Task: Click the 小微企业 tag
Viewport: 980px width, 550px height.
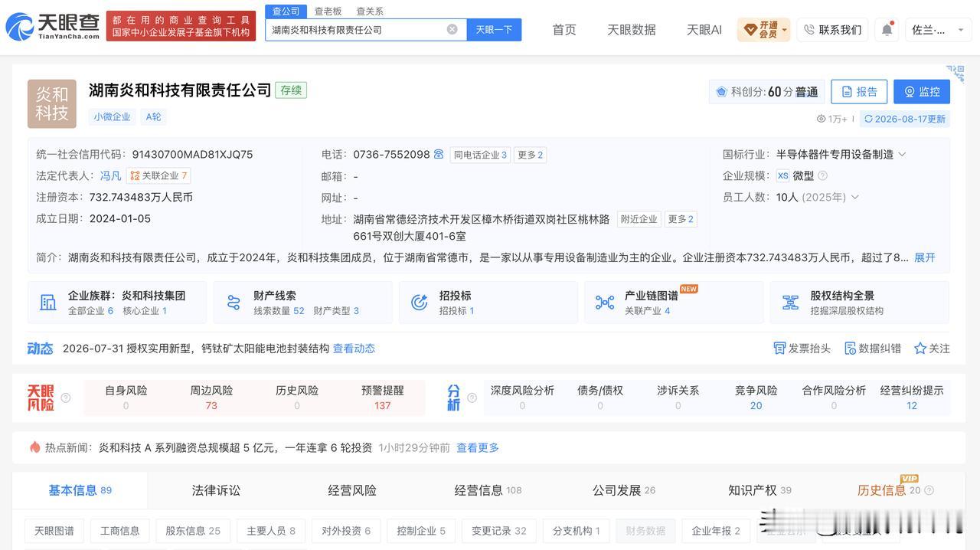Action: coord(112,117)
